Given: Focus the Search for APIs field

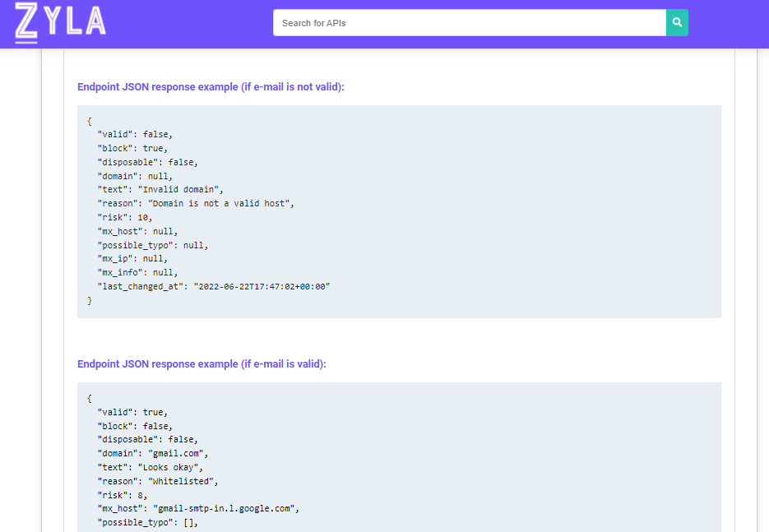Looking at the screenshot, I should click(470, 22).
